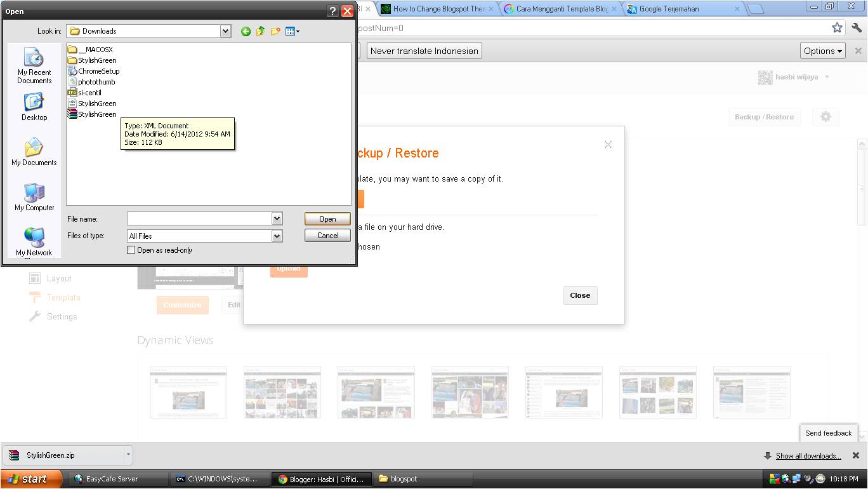868x489 pixels.
Task: Toggle Open as read-only checkbox
Action: (x=131, y=250)
